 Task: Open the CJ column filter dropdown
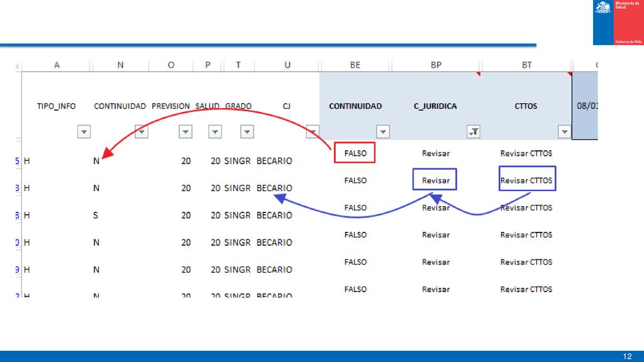[x=312, y=132]
